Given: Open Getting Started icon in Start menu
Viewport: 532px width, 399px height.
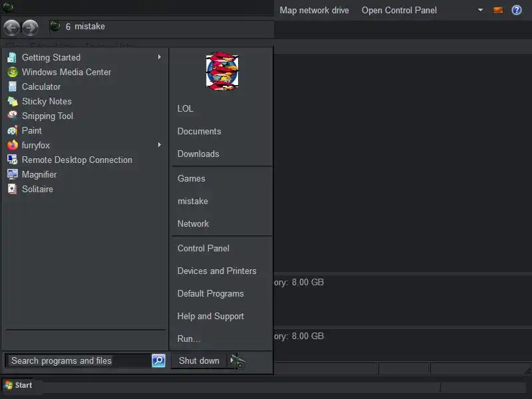Looking at the screenshot, I should [x=12, y=58].
